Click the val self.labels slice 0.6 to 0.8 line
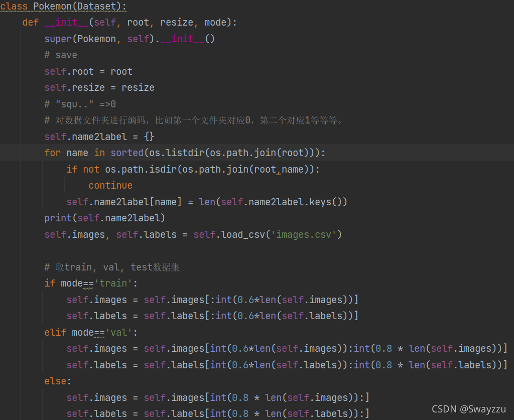Image resolution: width=514 pixels, height=420 pixels. (287, 365)
